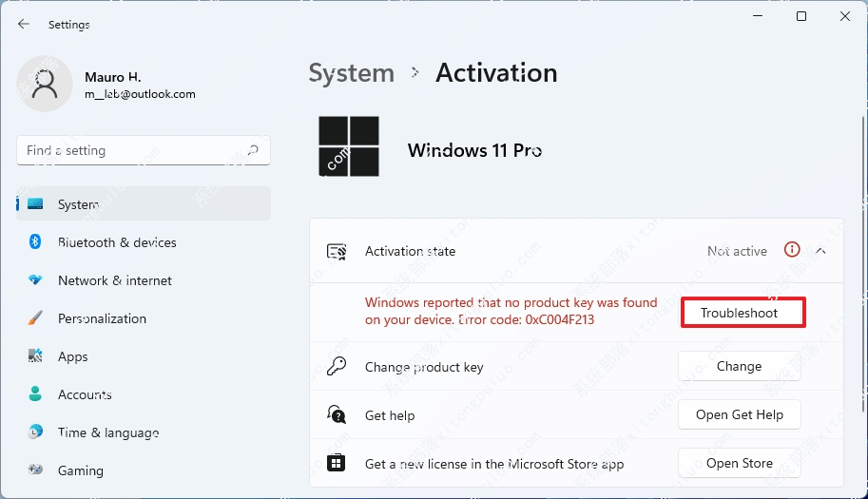
Task: Click the Time & language globe icon
Action: [x=35, y=432]
